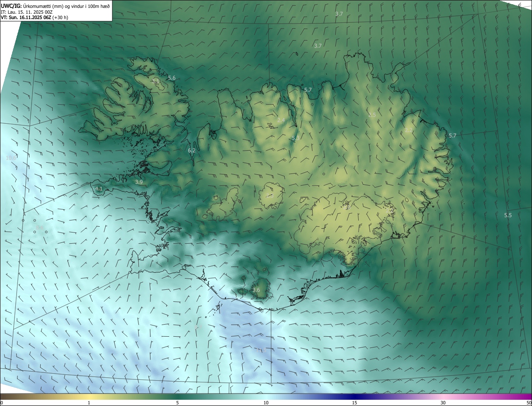Click the color scale tick labeled 0
The width and height of the screenshot is (532, 406).
point(2,403)
